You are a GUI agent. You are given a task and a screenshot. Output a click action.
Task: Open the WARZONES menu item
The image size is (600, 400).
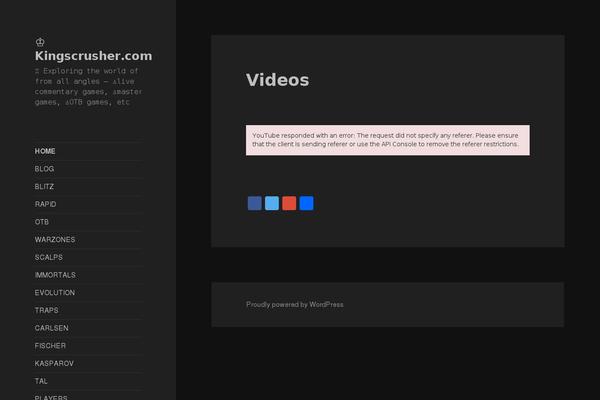pyautogui.click(x=55, y=240)
